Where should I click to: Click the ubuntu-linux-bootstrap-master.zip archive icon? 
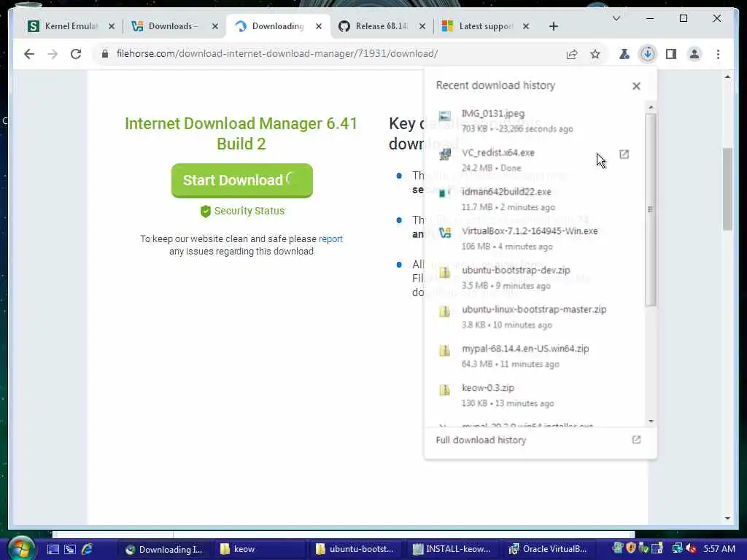pos(444,311)
